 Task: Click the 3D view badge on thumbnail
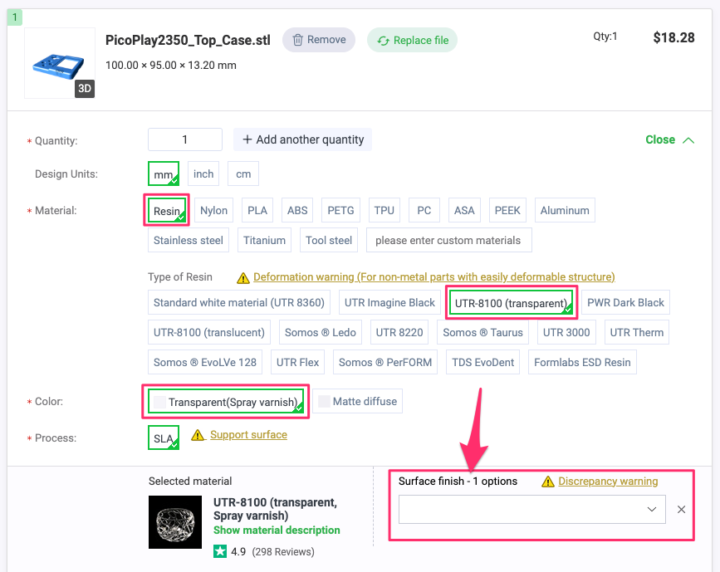coord(85,88)
